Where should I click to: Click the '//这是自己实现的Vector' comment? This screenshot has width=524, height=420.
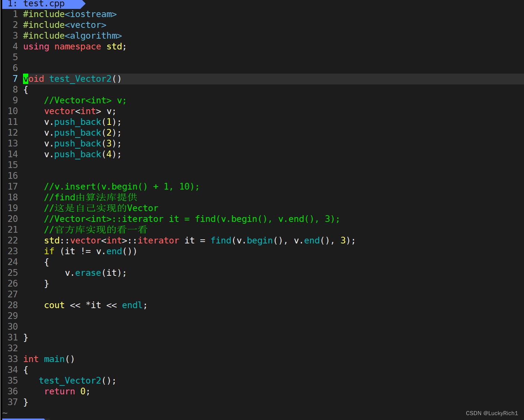click(101, 208)
